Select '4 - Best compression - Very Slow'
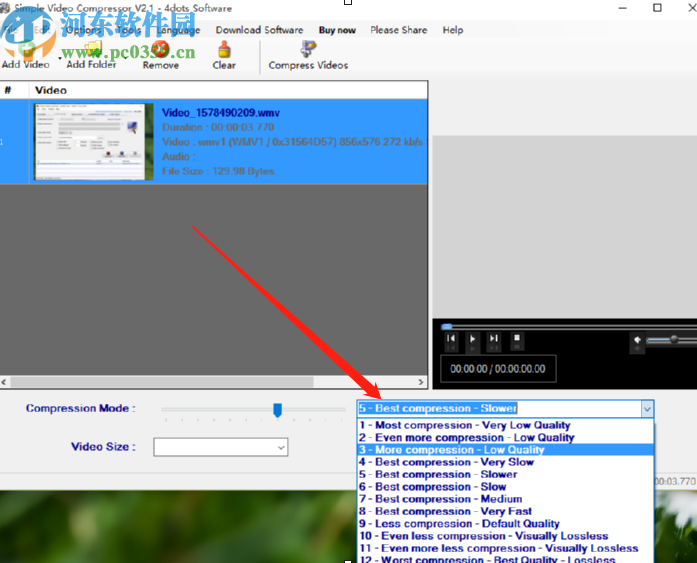The image size is (697, 563). (x=506, y=462)
